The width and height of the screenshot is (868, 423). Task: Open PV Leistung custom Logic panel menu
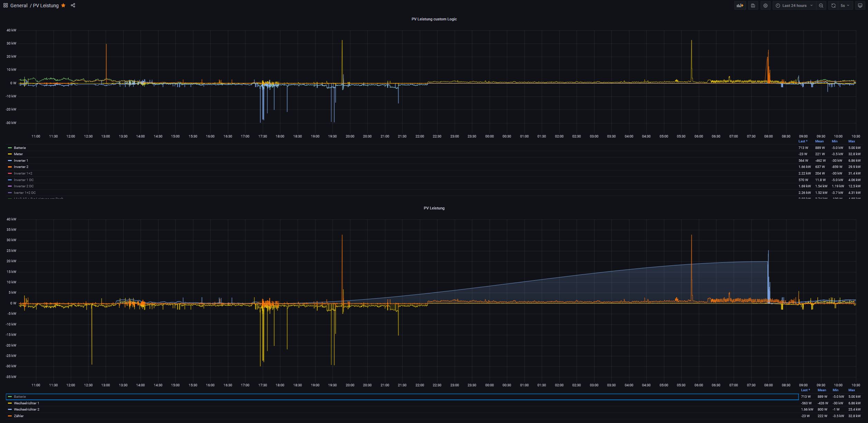434,19
